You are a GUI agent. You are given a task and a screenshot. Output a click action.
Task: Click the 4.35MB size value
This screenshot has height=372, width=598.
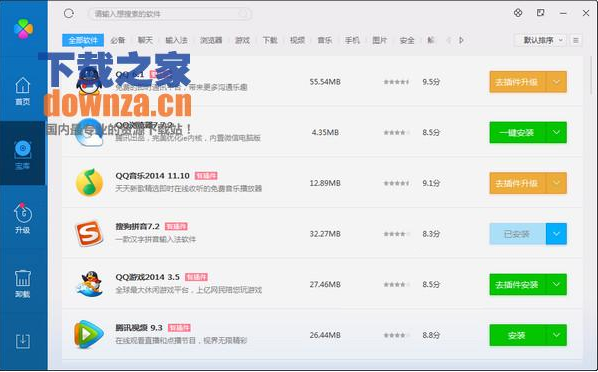tap(325, 132)
